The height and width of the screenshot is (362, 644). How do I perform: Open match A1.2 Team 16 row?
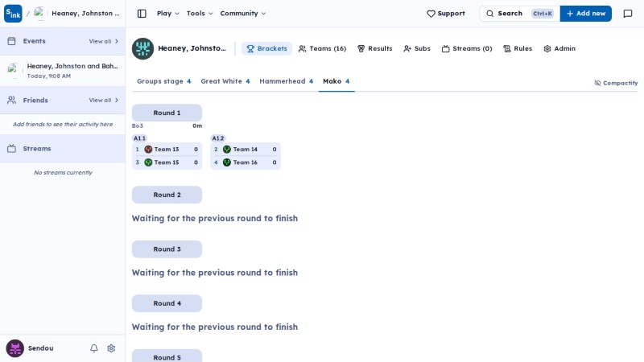point(246,162)
